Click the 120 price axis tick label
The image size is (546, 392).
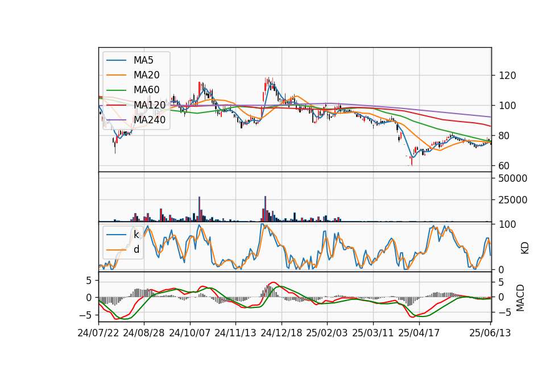click(x=507, y=76)
